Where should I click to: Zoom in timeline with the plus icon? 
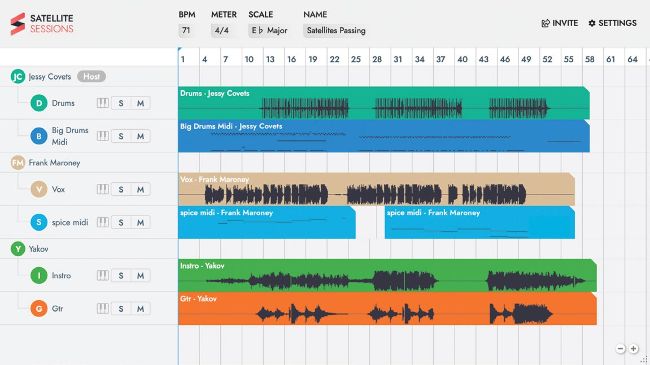pos(634,349)
